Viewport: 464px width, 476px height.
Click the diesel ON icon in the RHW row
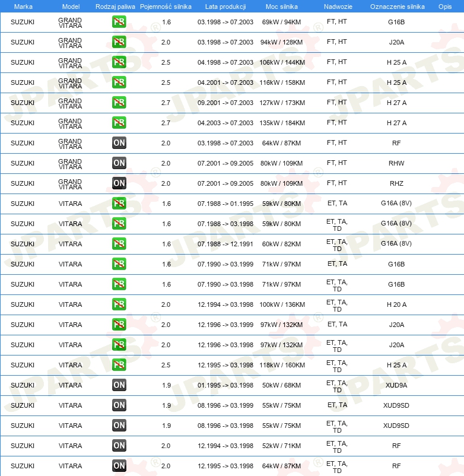pos(119,163)
